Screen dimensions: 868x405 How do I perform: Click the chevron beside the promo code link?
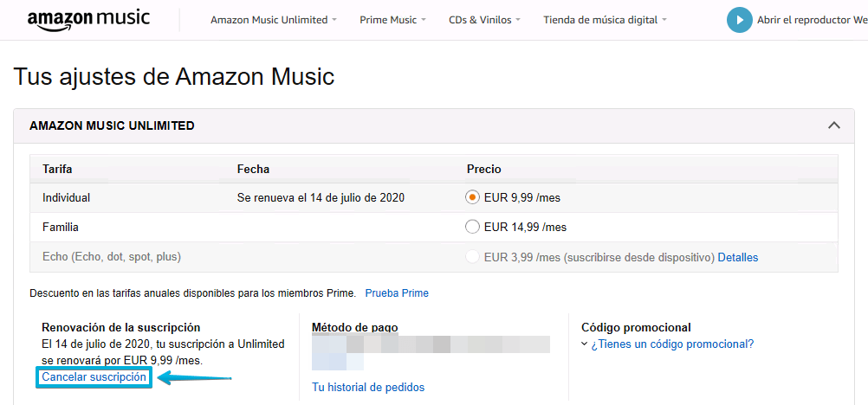(585, 344)
